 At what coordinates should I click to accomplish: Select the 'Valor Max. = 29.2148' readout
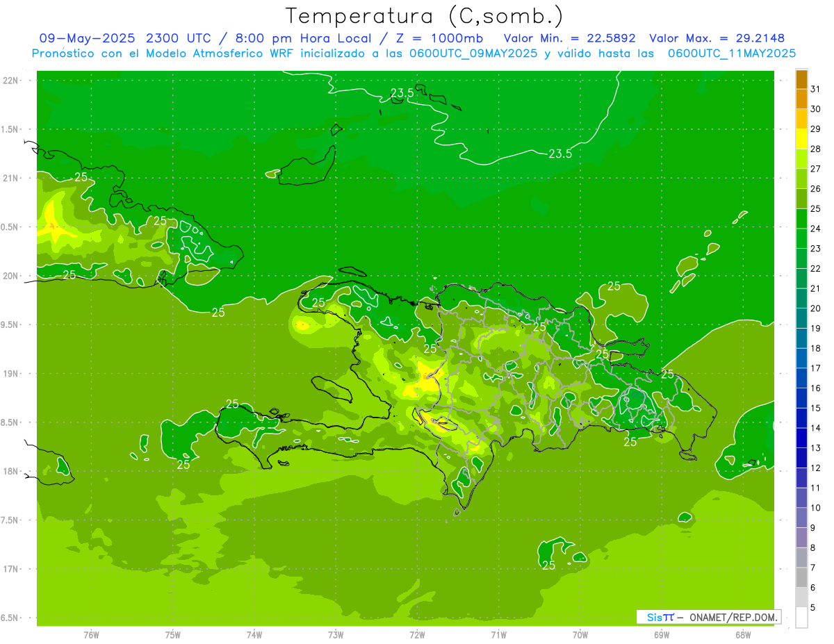tap(717, 38)
